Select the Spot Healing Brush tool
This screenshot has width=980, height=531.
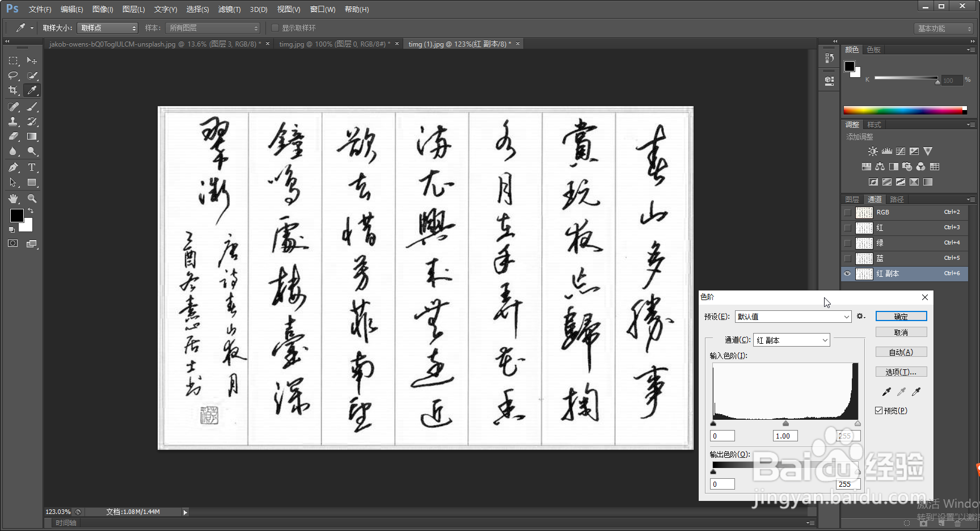click(13, 106)
